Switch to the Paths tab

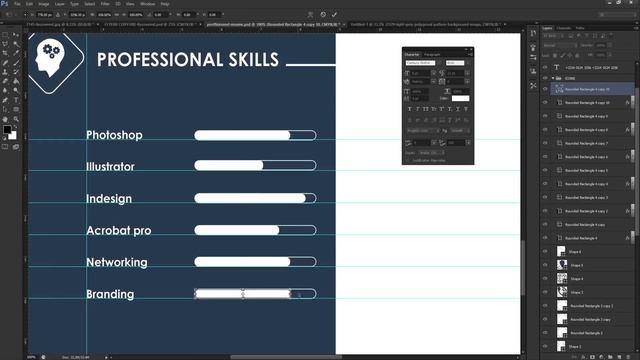click(580, 28)
